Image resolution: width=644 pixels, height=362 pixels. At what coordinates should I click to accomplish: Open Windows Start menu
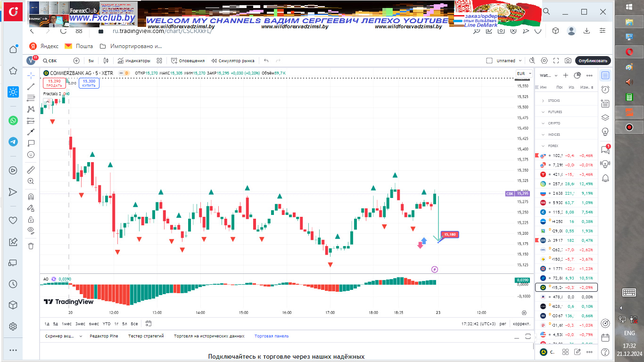click(629, 7)
